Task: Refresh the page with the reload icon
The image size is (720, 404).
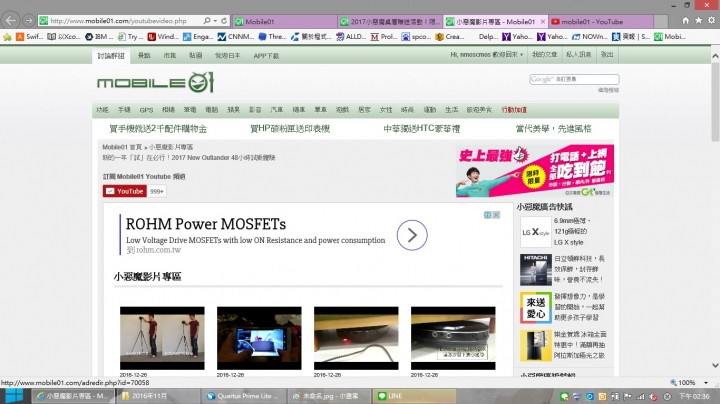Action: (224, 21)
